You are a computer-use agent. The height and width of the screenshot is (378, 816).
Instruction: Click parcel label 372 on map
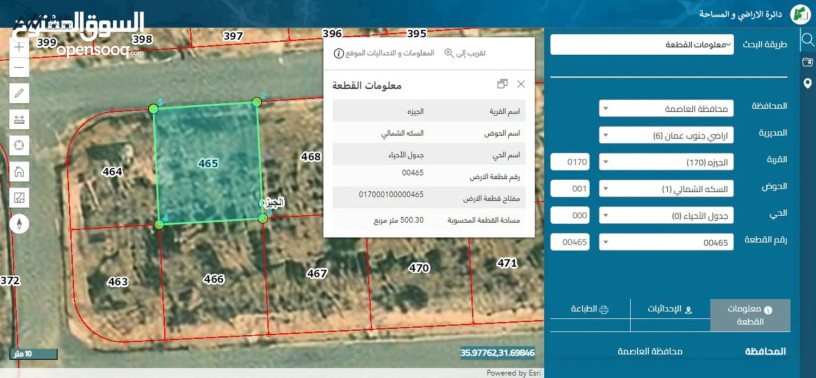(10, 281)
